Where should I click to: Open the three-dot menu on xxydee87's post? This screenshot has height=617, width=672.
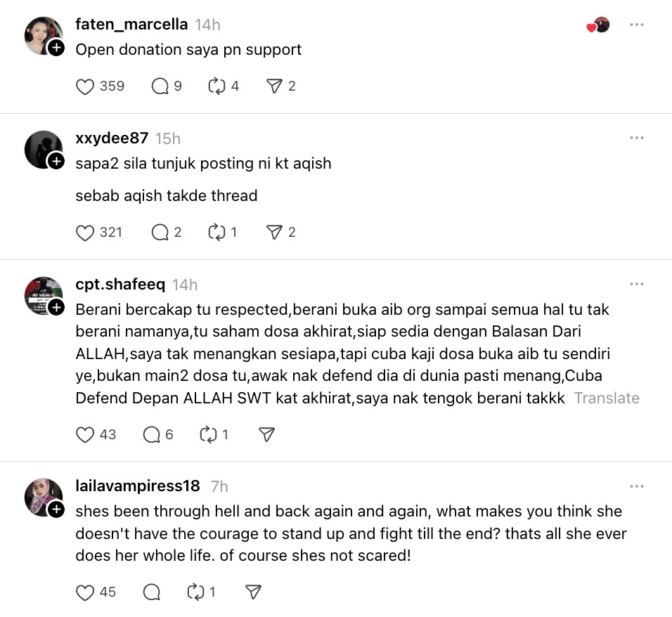click(637, 138)
